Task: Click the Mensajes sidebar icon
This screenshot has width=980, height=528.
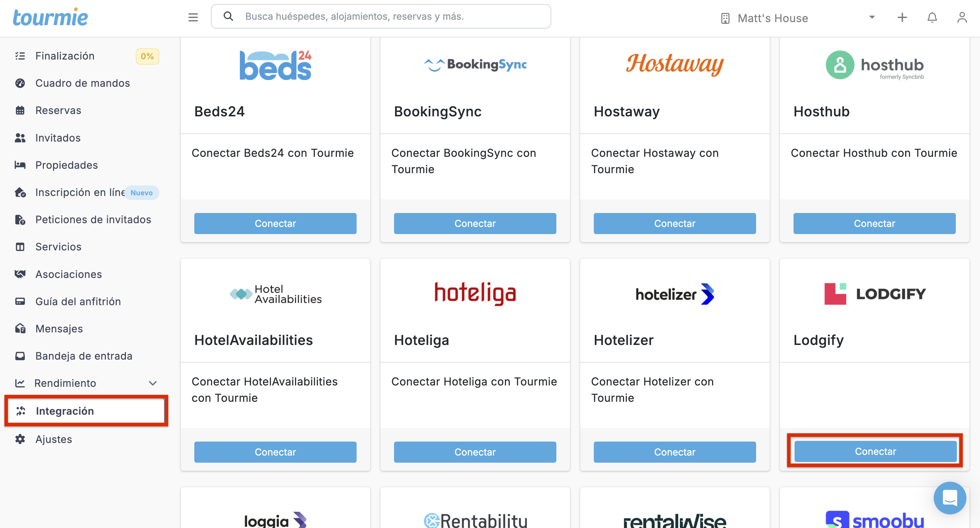Action: coord(20,328)
